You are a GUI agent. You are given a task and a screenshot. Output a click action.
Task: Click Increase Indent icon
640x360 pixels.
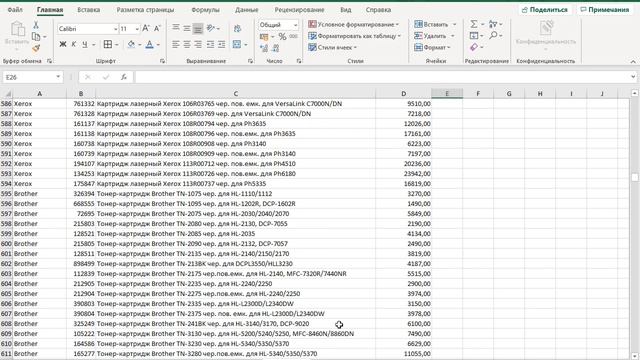pos(221,44)
